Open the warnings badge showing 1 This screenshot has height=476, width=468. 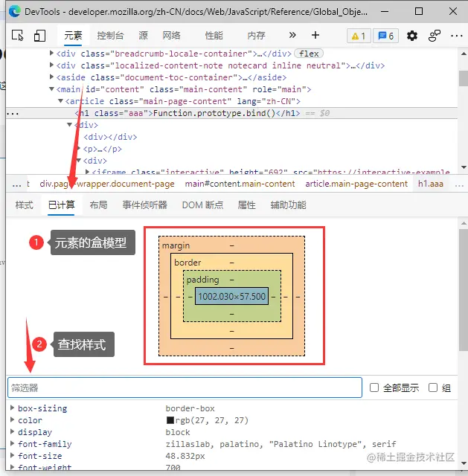(359, 36)
